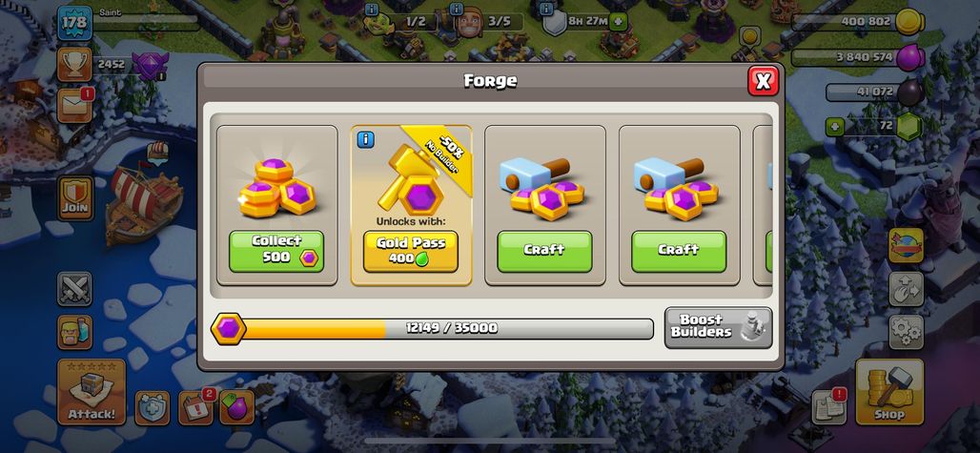Open the trophy league icon
980x453 pixels.
coord(75,64)
